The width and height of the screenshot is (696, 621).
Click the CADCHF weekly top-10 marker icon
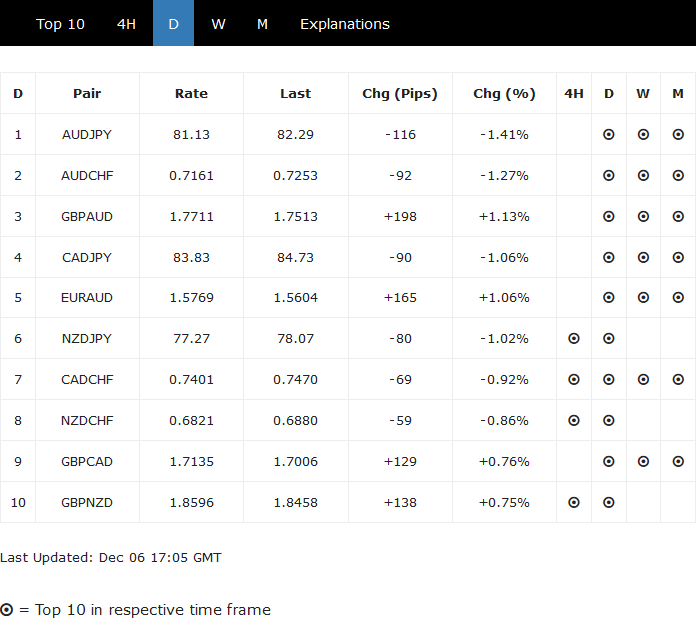point(643,380)
